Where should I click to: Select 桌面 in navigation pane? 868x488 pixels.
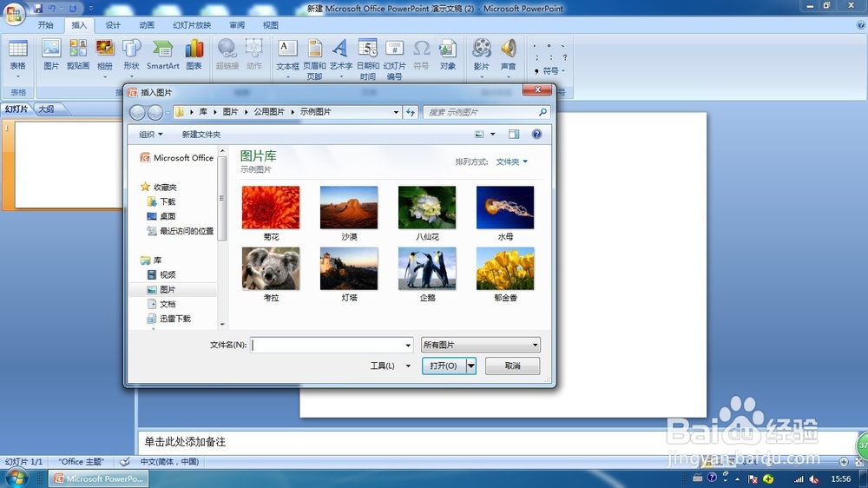(x=168, y=216)
